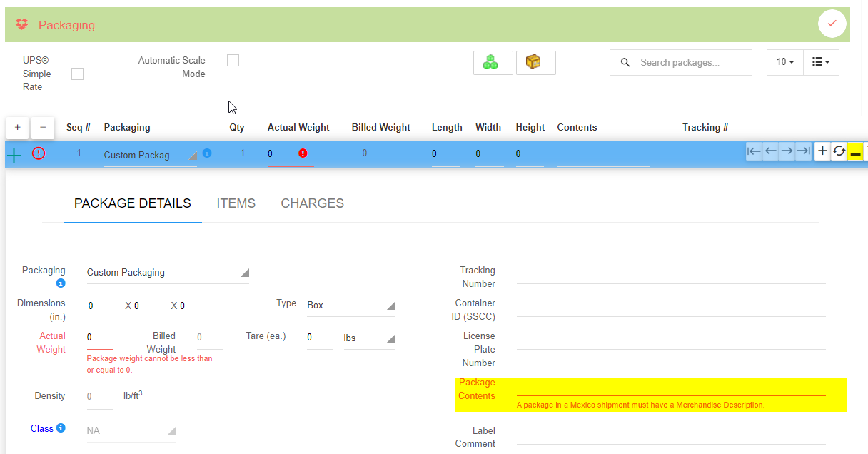
Task: Go to the first package arrow icon
Action: tap(754, 151)
